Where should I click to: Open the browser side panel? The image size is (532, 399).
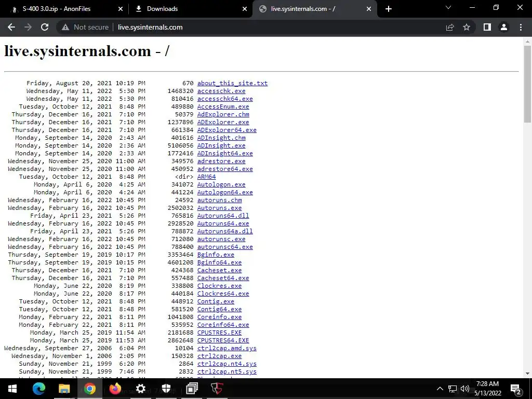click(x=487, y=27)
